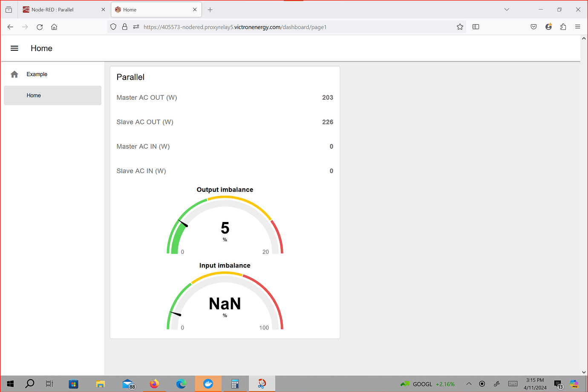This screenshot has height=392, width=588.
Task: Open Windows search from the taskbar
Action: pos(29,383)
